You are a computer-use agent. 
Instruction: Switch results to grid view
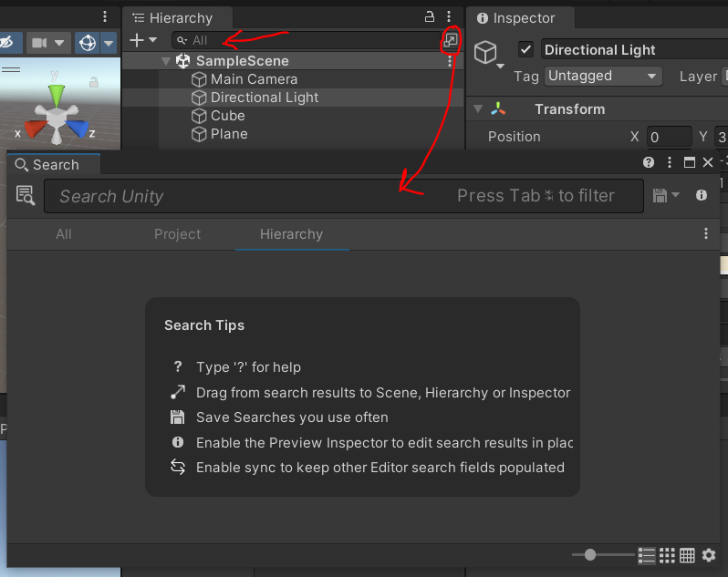pos(667,555)
